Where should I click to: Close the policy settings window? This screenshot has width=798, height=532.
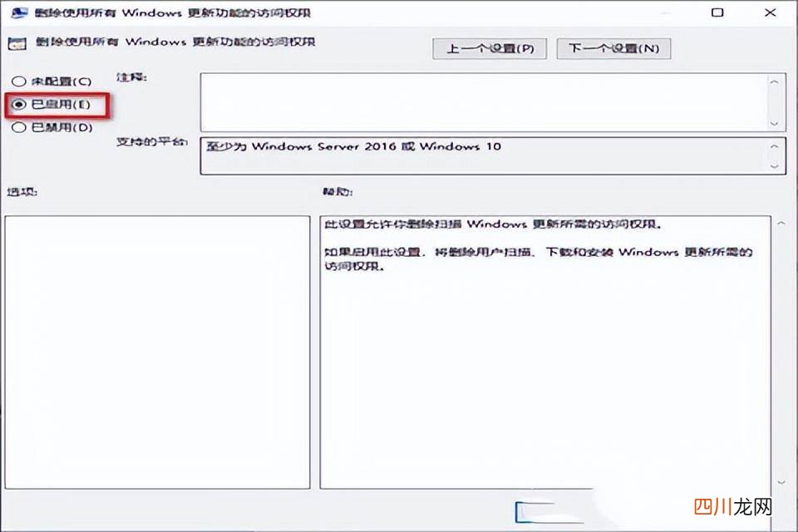click(x=770, y=12)
